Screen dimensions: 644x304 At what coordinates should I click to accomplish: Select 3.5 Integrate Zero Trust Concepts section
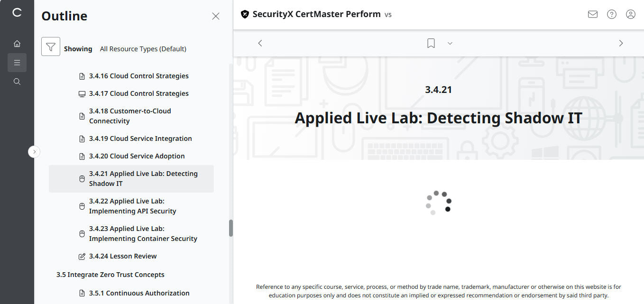click(x=110, y=275)
